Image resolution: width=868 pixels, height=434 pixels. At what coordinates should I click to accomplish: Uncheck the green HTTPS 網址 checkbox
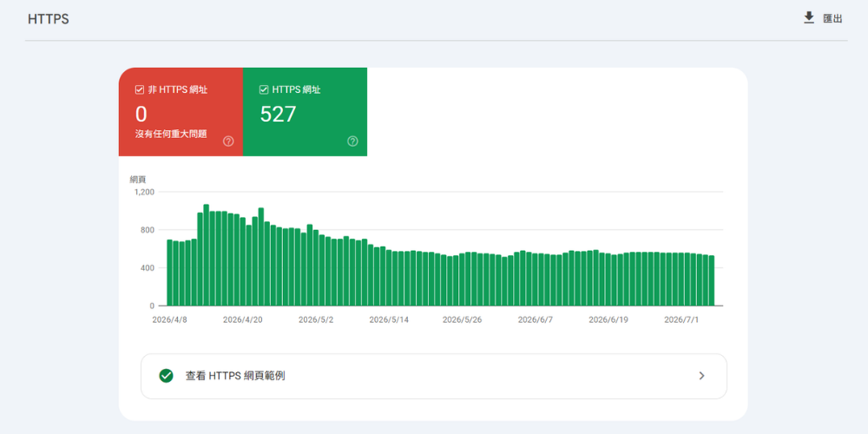(x=264, y=89)
